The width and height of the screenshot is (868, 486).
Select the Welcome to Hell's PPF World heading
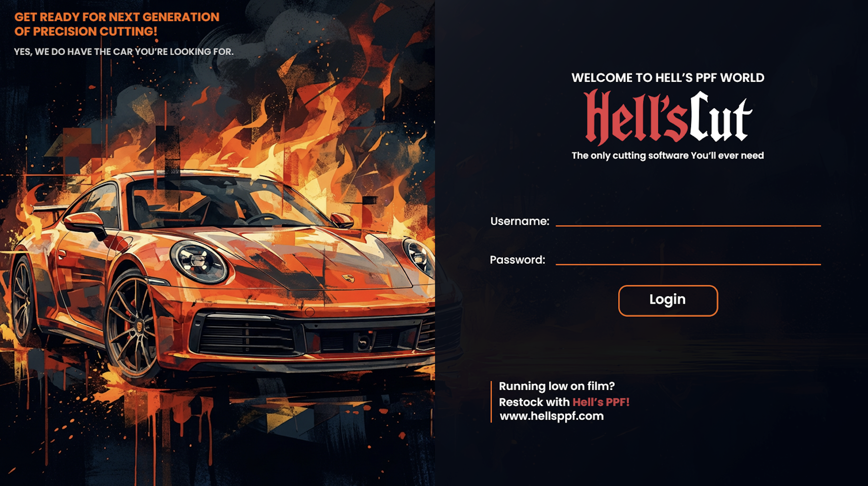click(668, 78)
